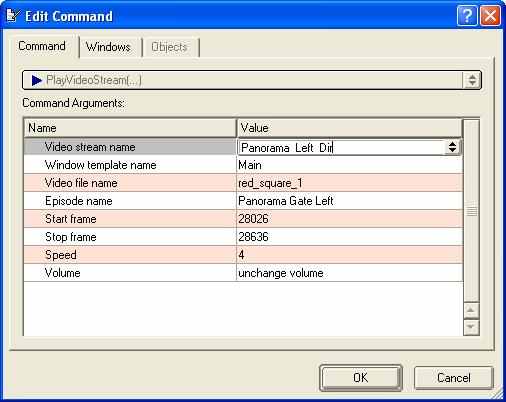Open the Objects tab

click(x=169, y=47)
